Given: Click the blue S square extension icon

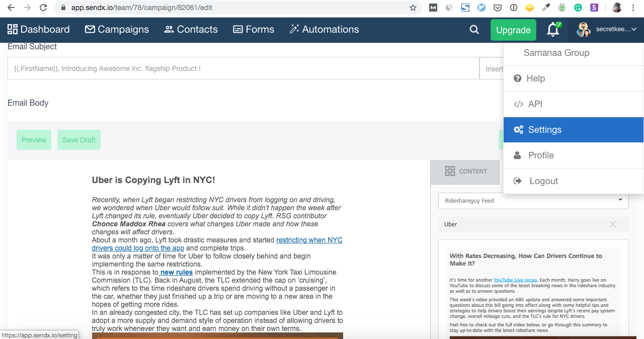Looking at the screenshot, I should (x=465, y=8).
